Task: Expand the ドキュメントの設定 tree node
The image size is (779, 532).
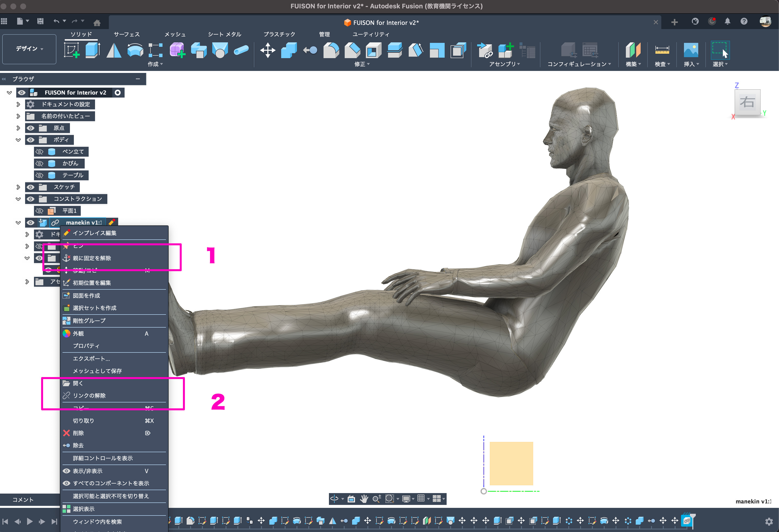Action: tap(18, 105)
